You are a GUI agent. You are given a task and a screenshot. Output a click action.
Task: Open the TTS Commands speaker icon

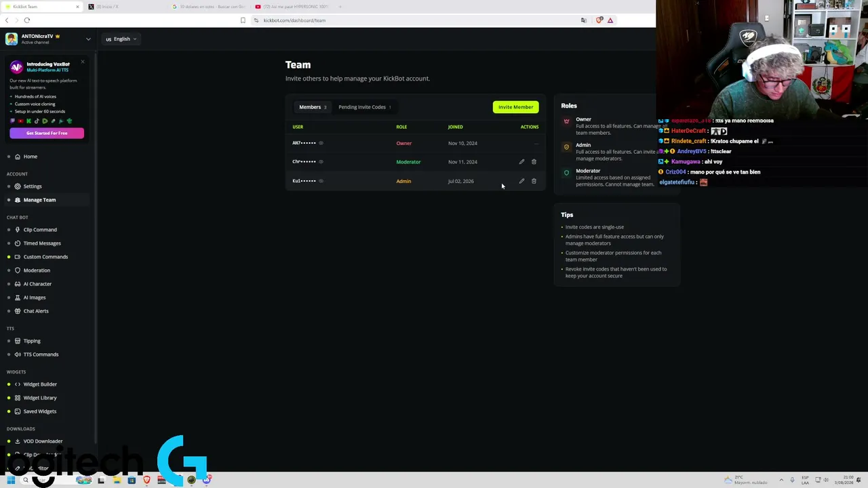tap(18, 354)
